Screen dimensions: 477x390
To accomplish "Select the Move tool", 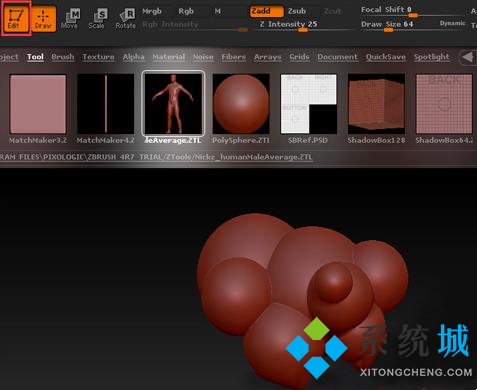I will [70, 19].
